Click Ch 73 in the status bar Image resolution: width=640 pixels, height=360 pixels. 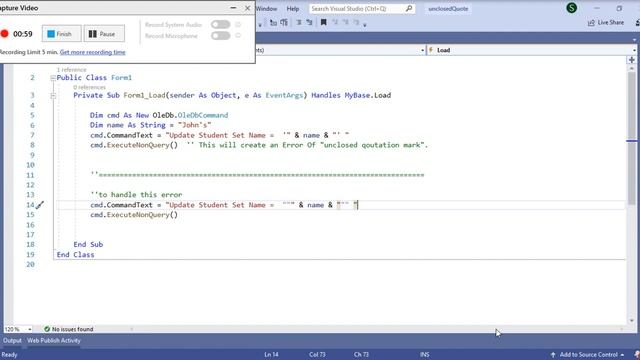coord(361,355)
